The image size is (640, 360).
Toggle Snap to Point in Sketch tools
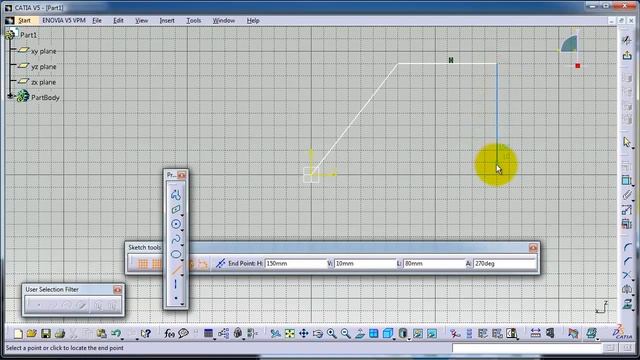click(x=157, y=264)
